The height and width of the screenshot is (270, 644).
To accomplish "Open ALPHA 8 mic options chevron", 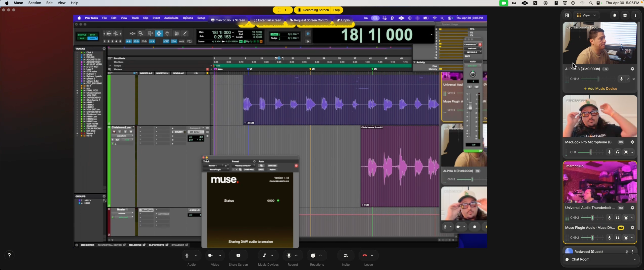I will coord(628,79).
